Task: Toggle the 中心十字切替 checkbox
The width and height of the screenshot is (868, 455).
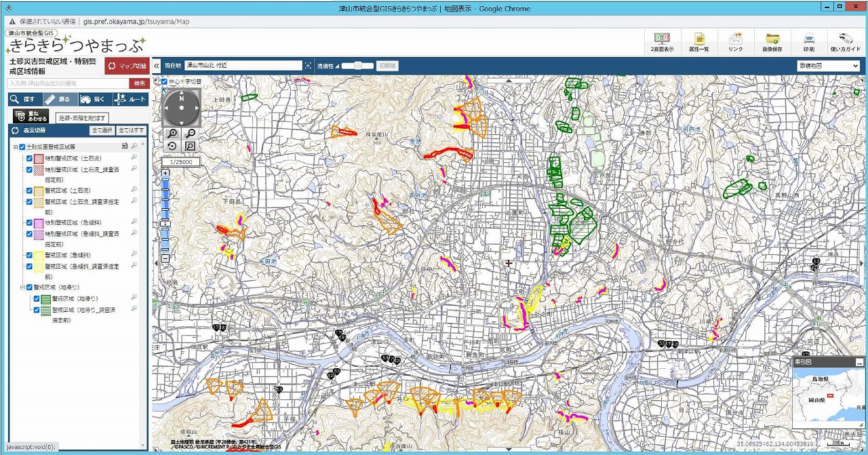Action: 165,82
